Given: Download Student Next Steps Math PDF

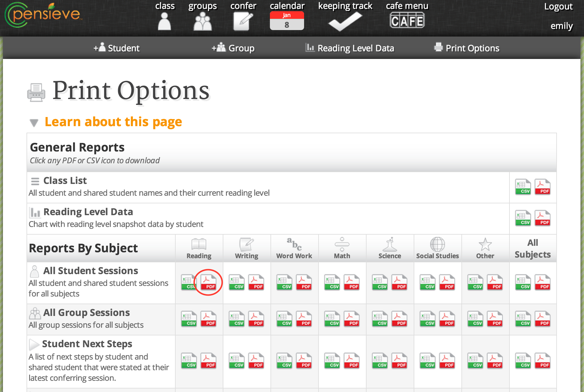Looking at the screenshot, I should [x=352, y=361].
